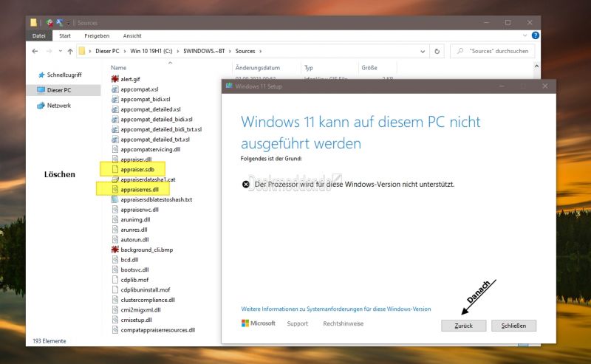Sort by Typ column header

pos(309,68)
